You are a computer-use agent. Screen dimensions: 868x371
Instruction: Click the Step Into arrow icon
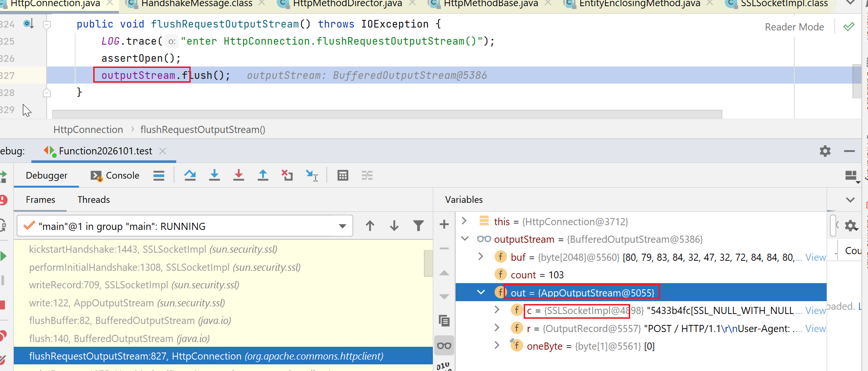pos(215,175)
